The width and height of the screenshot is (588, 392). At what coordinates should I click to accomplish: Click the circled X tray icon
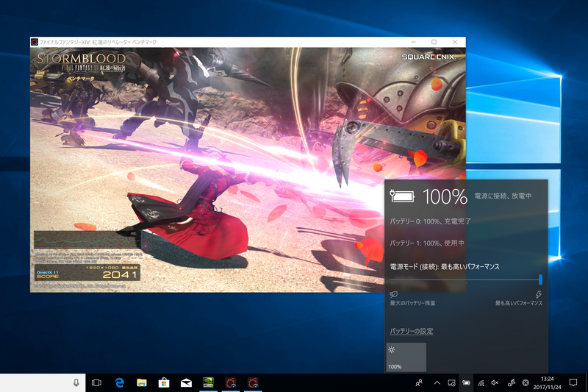[x=526, y=382]
